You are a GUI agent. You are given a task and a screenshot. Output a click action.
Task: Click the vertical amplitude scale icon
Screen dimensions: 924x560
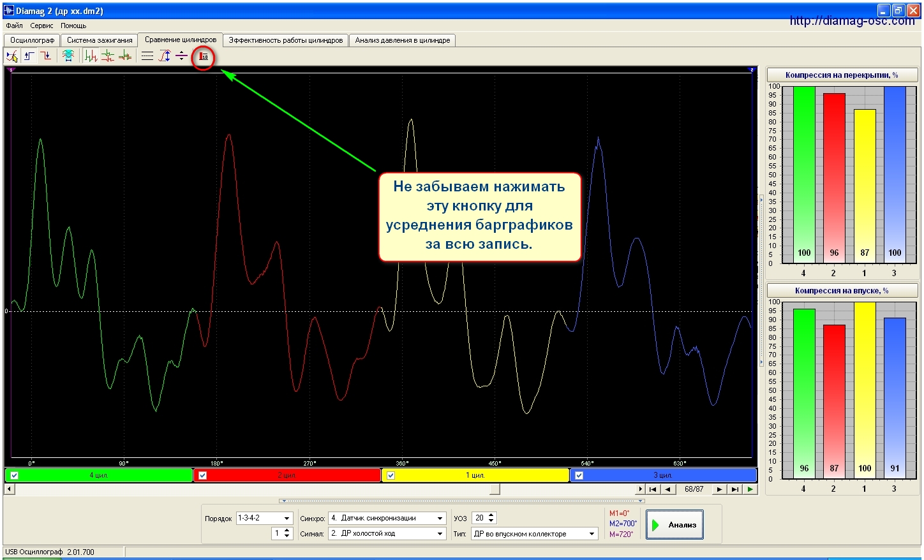[165, 56]
